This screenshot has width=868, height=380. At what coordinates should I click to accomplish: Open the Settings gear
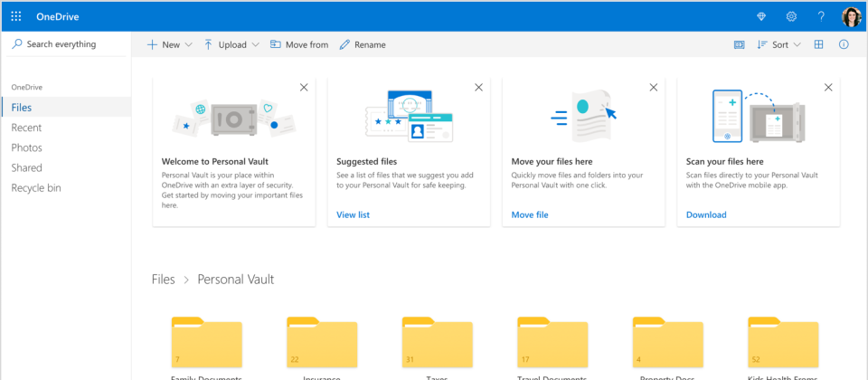point(791,16)
